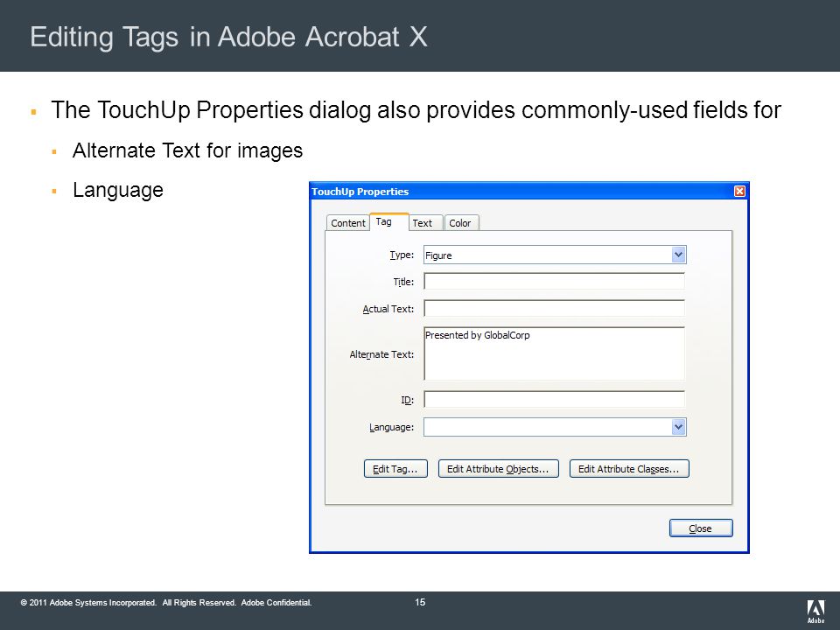
Task: Click into the Title input field
Action: pyautogui.click(x=554, y=281)
